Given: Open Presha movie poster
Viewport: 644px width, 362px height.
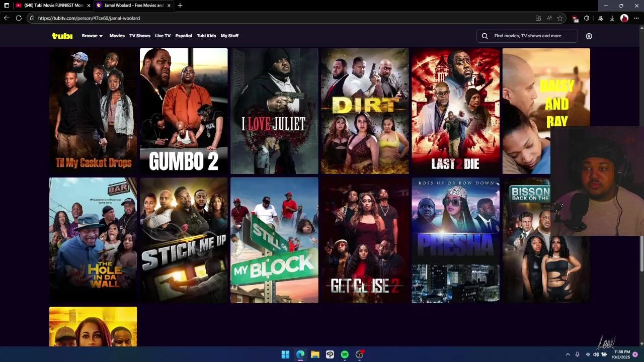Looking at the screenshot, I should [455, 240].
